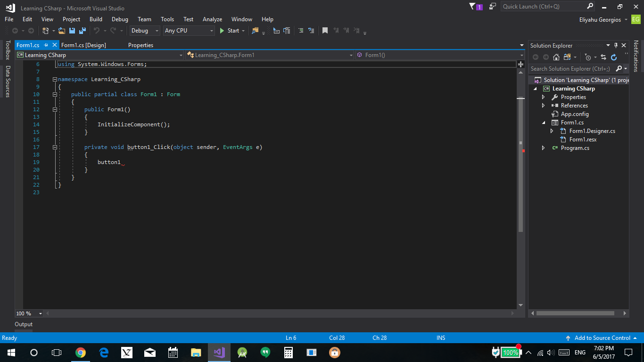This screenshot has width=644, height=362.
Task: Switch to the Properties document tab
Action: coord(140,45)
